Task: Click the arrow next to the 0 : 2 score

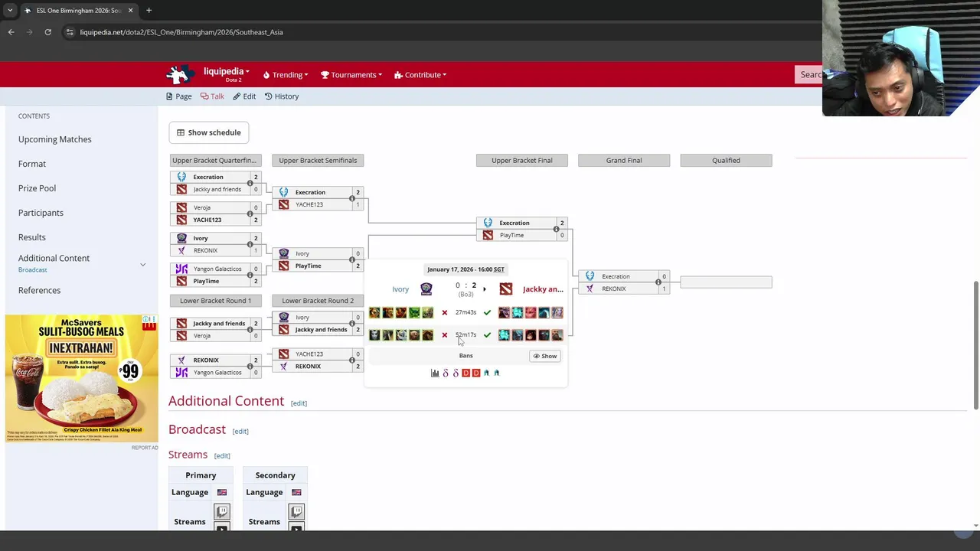Action: 484,289
